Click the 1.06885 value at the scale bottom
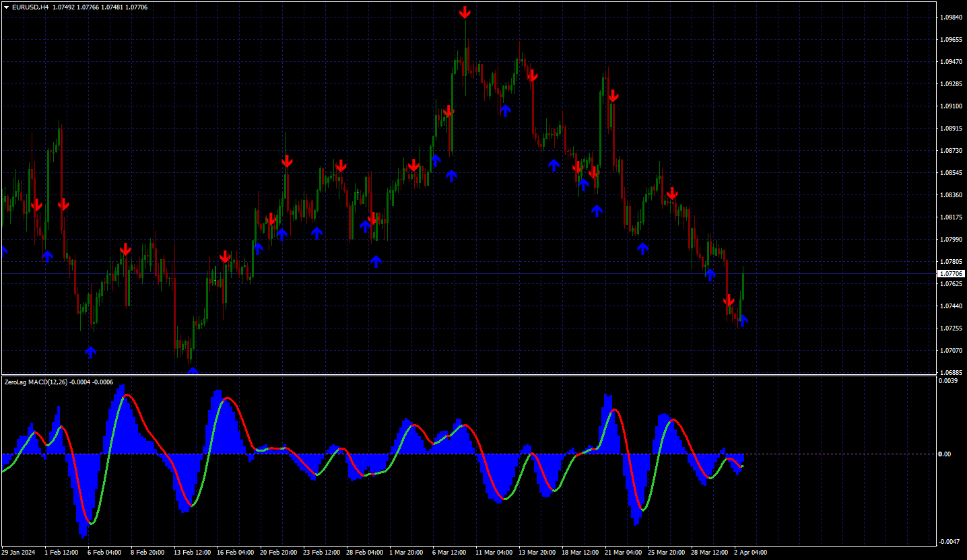967x560 pixels. pyautogui.click(x=951, y=372)
